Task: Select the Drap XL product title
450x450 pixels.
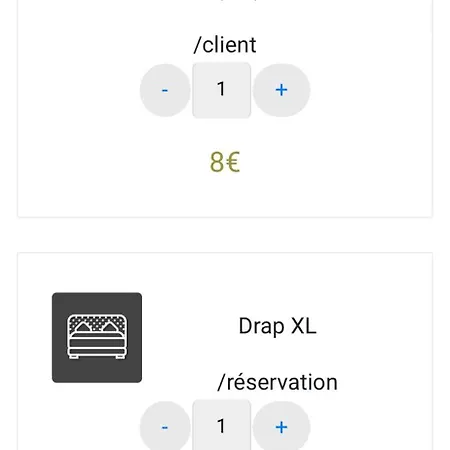Action: click(277, 326)
